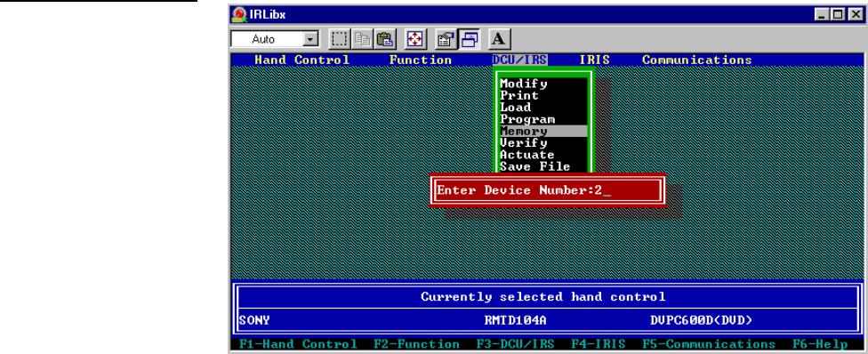Click the Enter Device Number input field
The image size is (868, 354).
(x=548, y=190)
